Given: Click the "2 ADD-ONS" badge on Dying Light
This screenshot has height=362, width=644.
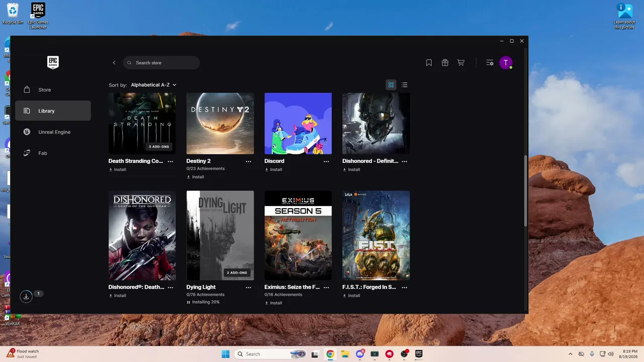Looking at the screenshot, I should (237, 273).
